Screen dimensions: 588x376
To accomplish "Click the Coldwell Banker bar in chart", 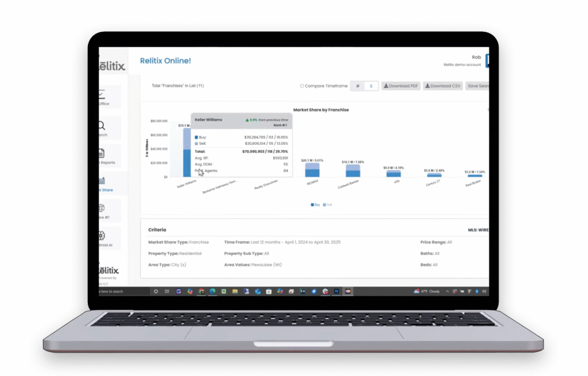I will (353, 170).
